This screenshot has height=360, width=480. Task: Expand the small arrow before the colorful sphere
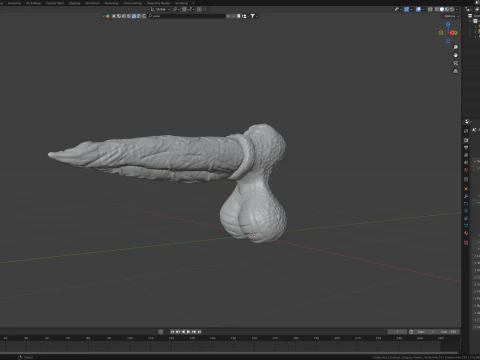[103, 16]
